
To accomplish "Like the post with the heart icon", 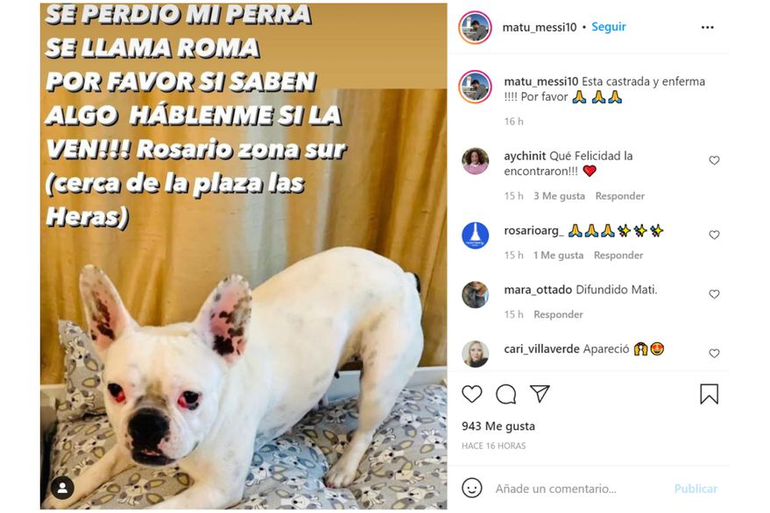I will [x=472, y=394].
